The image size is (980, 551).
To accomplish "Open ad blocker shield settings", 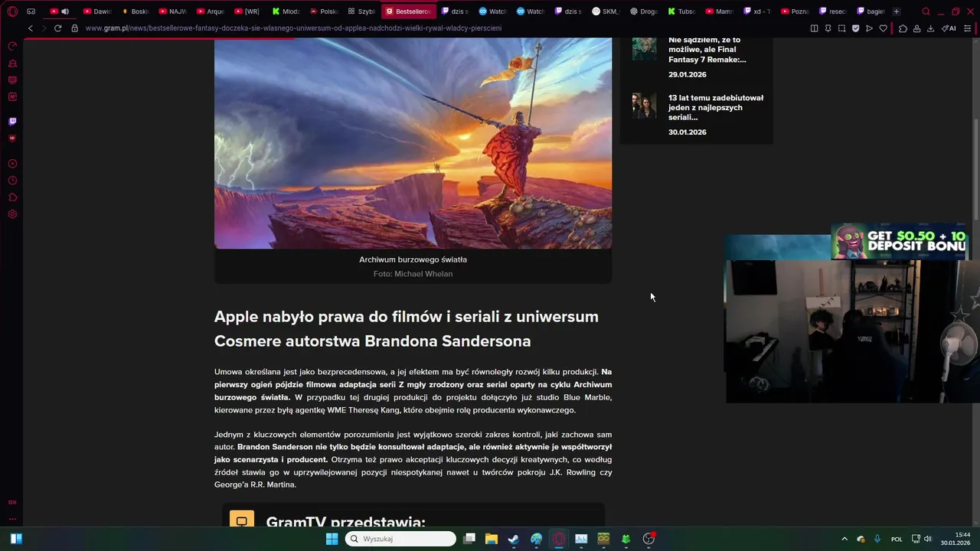I will 855,28.
